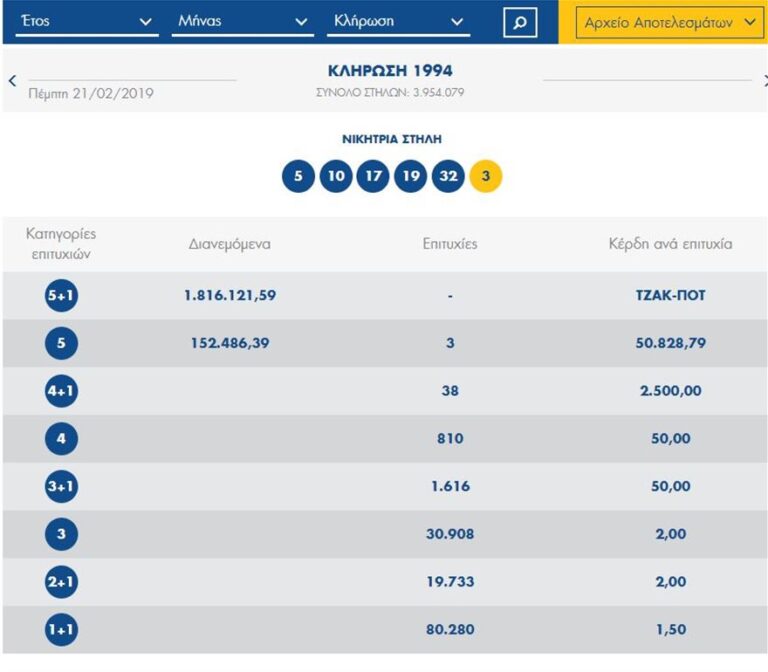This screenshot has width=768, height=672.
Task: Click the Κέρδη ανά επιτυχία column header
Action: point(670,244)
